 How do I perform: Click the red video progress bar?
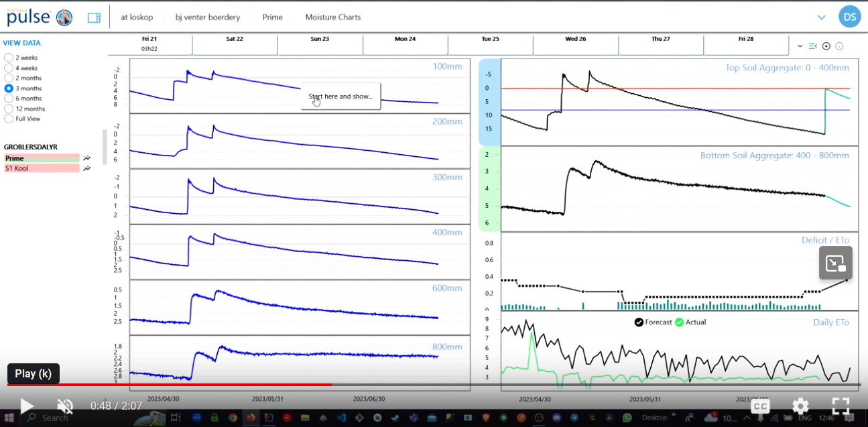[170, 385]
